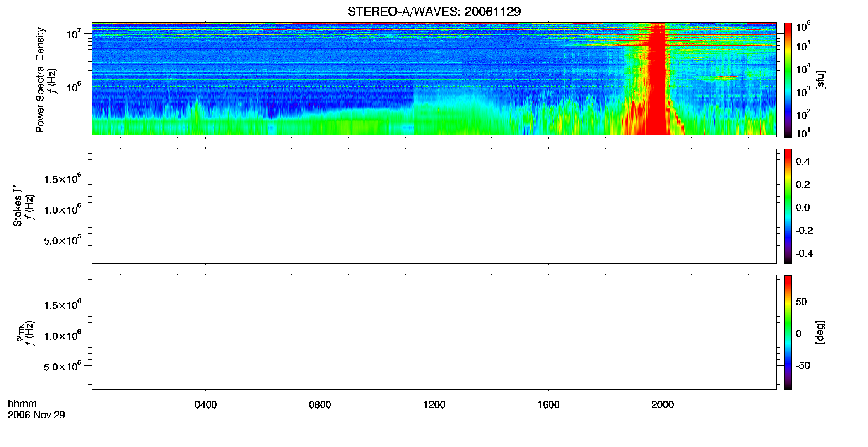Click the Stokes V axis label
The height and width of the screenshot is (447, 868).
(17, 206)
